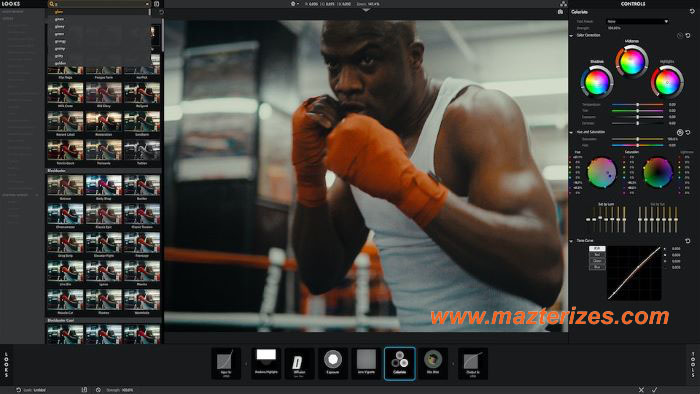The height and width of the screenshot is (394, 700).
Task: Open the Looks drawer tab on the left edge
Action: tap(6, 365)
